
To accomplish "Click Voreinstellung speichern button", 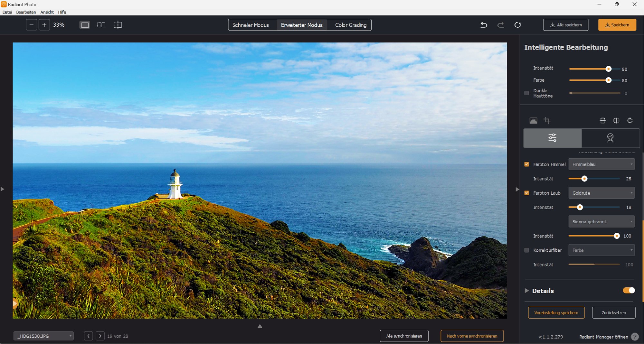I will click(556, 312).
